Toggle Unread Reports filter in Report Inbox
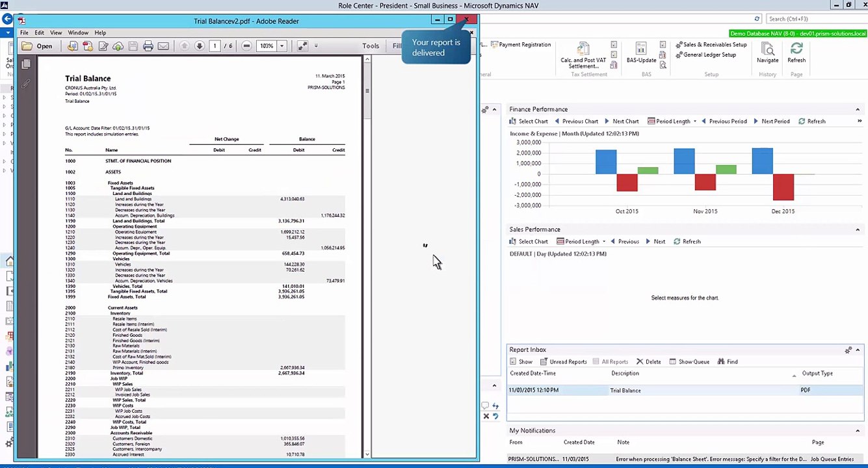Viewport: 868px width, 468px height. click(564, 361)
